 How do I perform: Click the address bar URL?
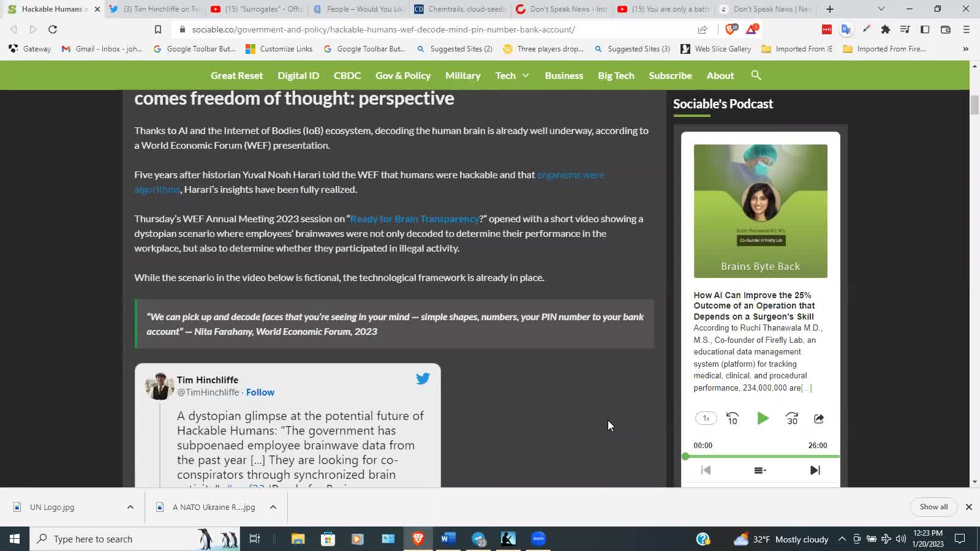tap(383, 29)
